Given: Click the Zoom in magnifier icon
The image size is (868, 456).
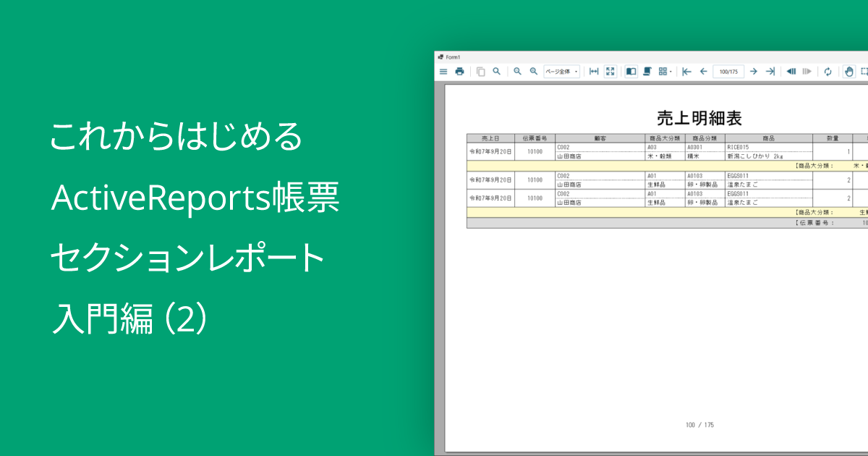Looking at the screenshot, I should pos(534,71).
